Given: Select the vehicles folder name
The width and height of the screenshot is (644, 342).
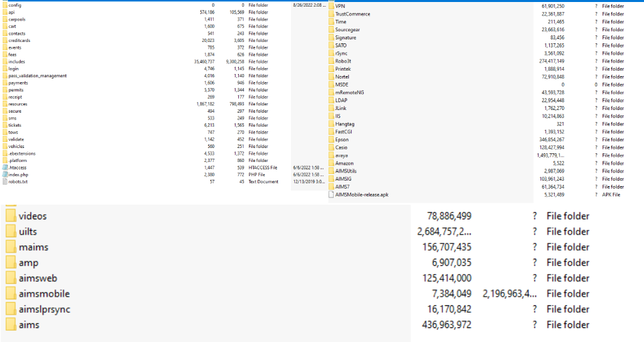Looking at the screenshot, I should [x=17, y=147].
